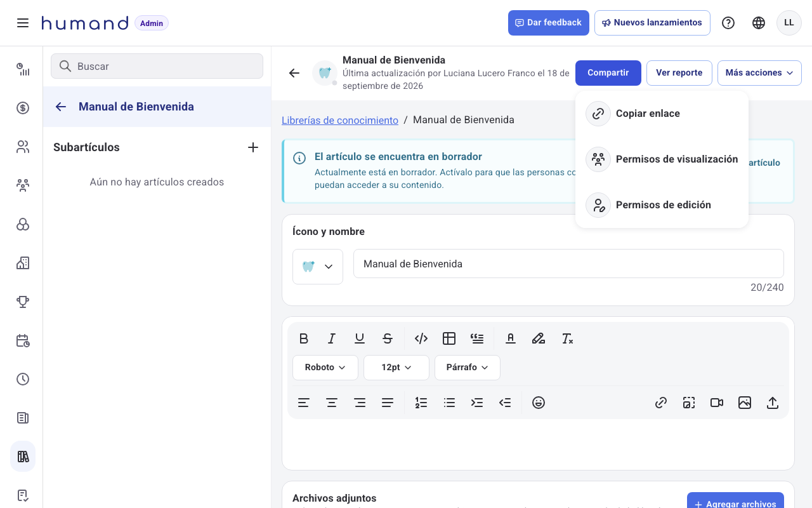Open the text color tool
Viewport: 812px width, 508px height.
[511, 338]
